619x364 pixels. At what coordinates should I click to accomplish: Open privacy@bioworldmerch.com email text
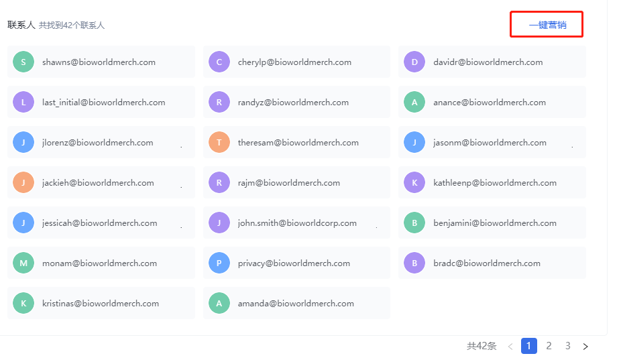click(x=294, y=263)
